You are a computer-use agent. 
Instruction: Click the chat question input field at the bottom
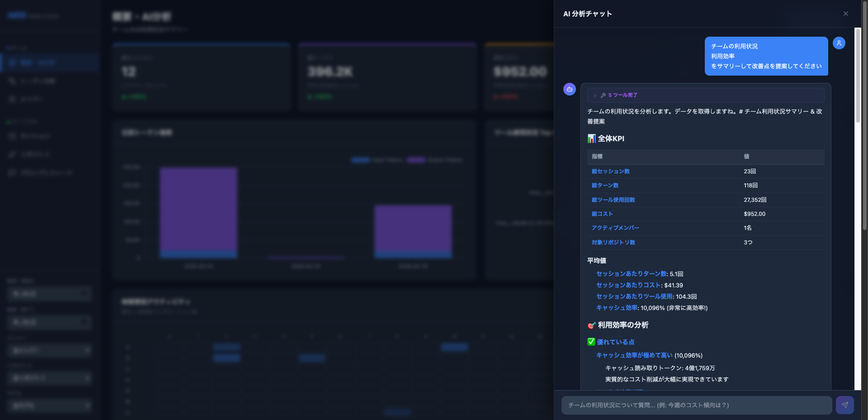coord(696,405)
